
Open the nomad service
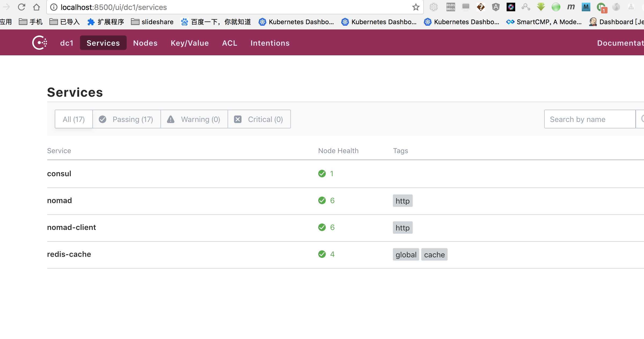(59, 201)
